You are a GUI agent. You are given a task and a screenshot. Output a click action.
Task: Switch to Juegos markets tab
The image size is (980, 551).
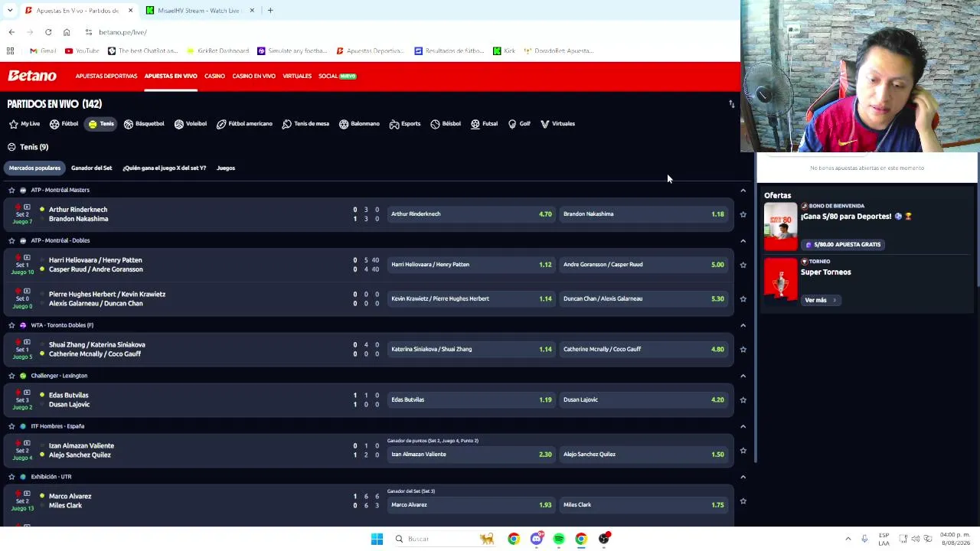point(225,168)
